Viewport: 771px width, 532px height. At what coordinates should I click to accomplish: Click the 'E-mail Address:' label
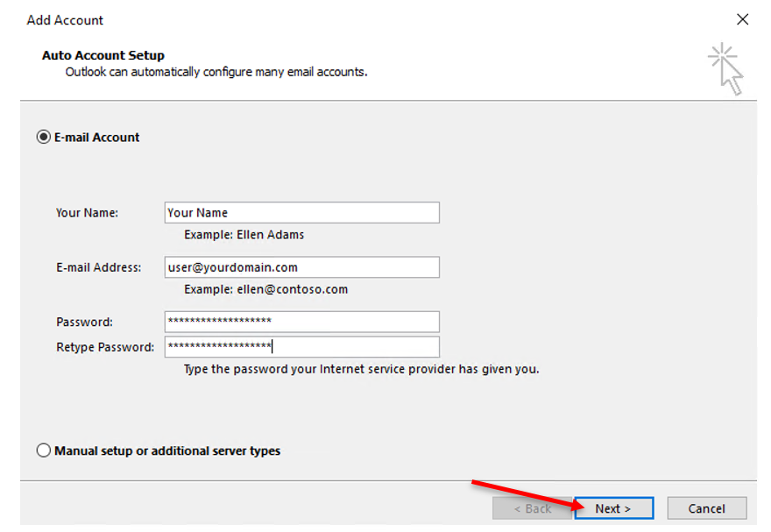point(98,267)
